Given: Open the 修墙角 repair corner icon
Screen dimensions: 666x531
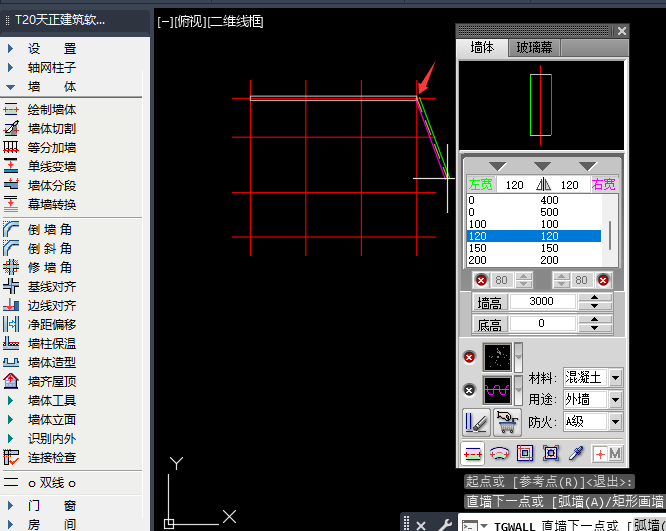Looking at the screenshot, I should pyautogui.click(x=11, y=267).
